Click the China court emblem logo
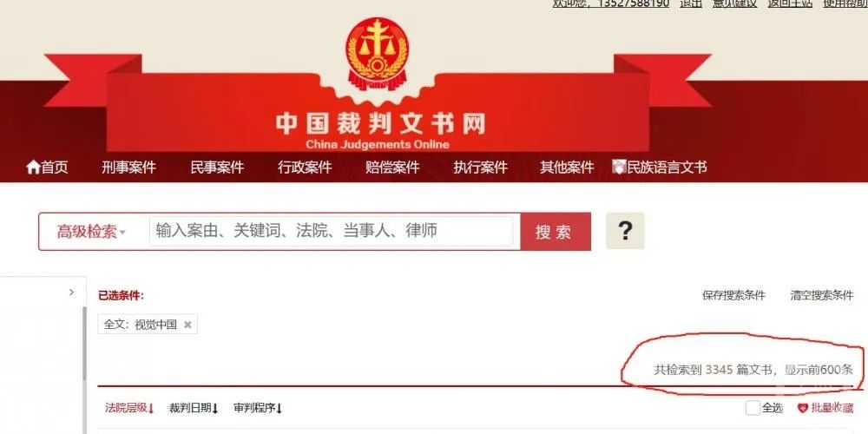This screenshot has height=434, width=868. 377,52
